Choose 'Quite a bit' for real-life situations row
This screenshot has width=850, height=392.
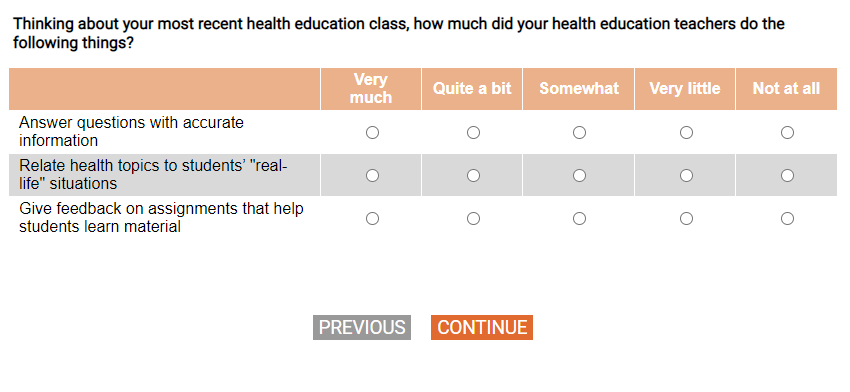coord(473,175)
